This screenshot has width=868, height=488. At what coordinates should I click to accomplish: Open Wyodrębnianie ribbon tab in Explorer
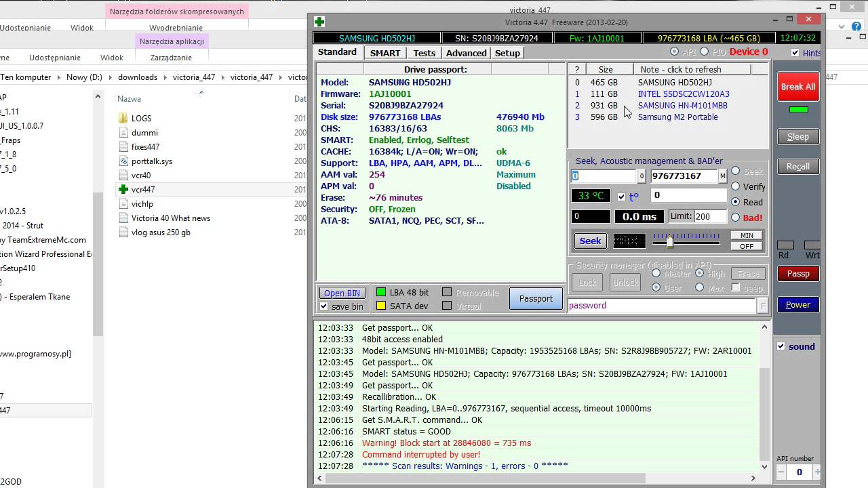click(x=176, y=28)
